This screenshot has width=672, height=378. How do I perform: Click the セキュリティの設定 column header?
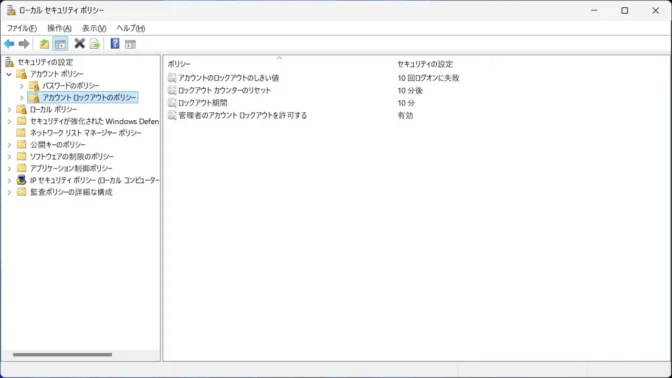tap(443, 64)
